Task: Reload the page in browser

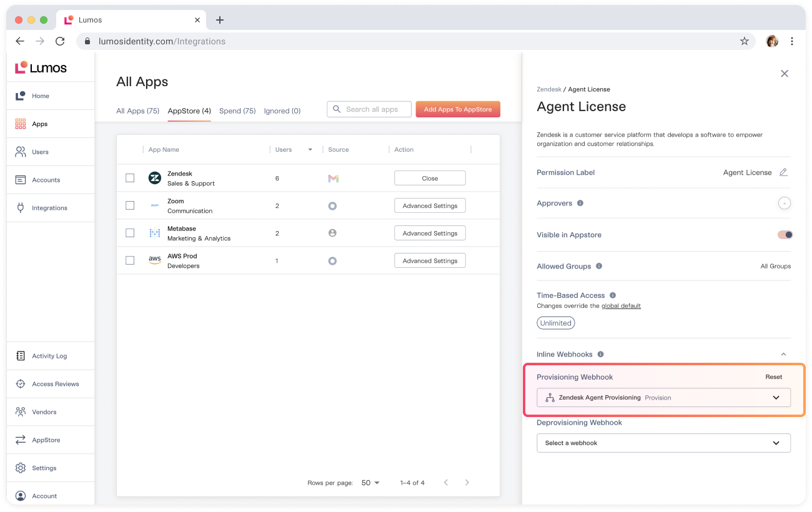Action: [60, 41]
